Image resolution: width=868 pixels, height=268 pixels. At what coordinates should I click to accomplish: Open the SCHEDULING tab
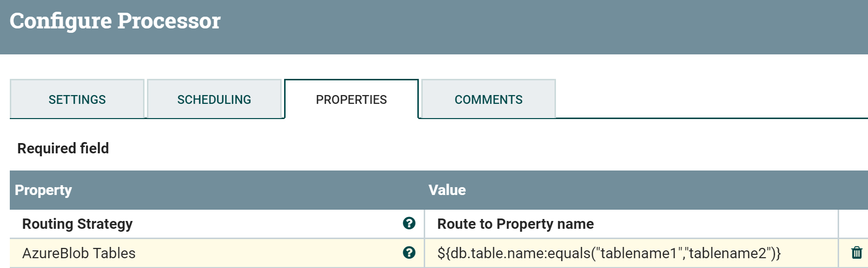pos(214,99)
